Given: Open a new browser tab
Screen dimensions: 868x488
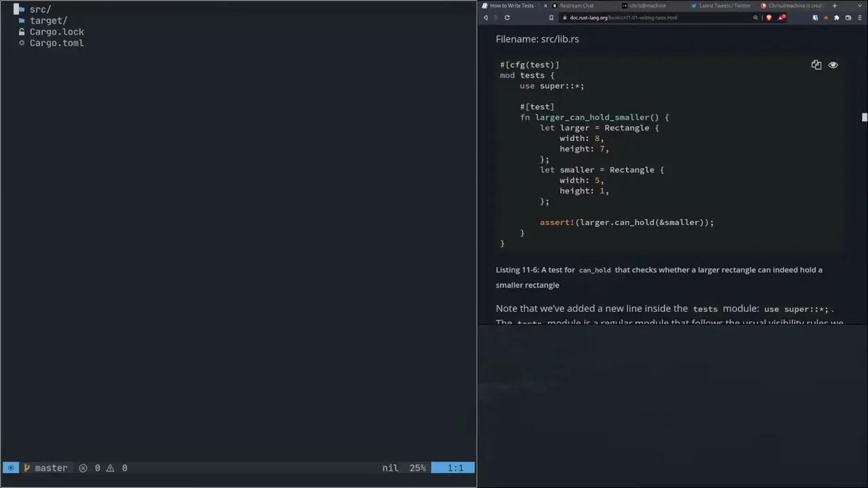Looking at the screenshot, I should (x=834, y=5).
